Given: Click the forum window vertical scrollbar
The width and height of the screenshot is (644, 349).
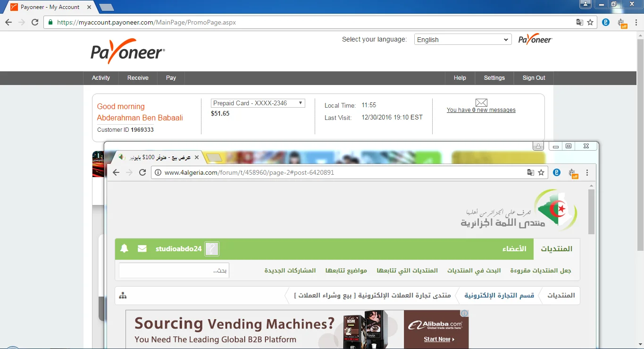Looking at the screenshot, I should pos(591,213).
